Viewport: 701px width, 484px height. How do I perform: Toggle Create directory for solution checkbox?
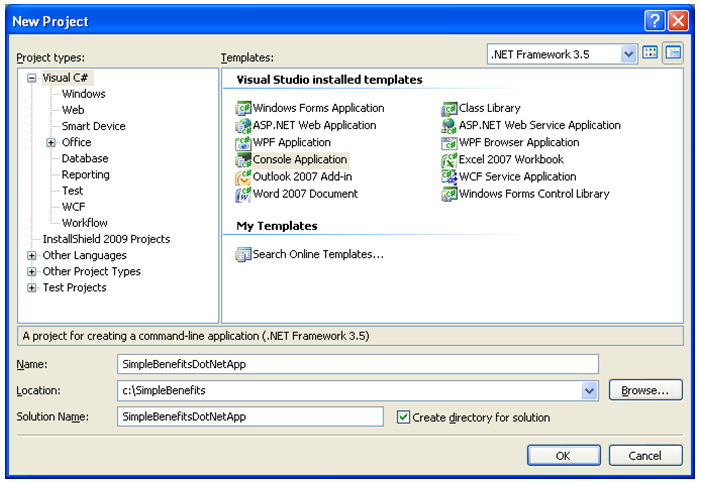click(403, 417)
